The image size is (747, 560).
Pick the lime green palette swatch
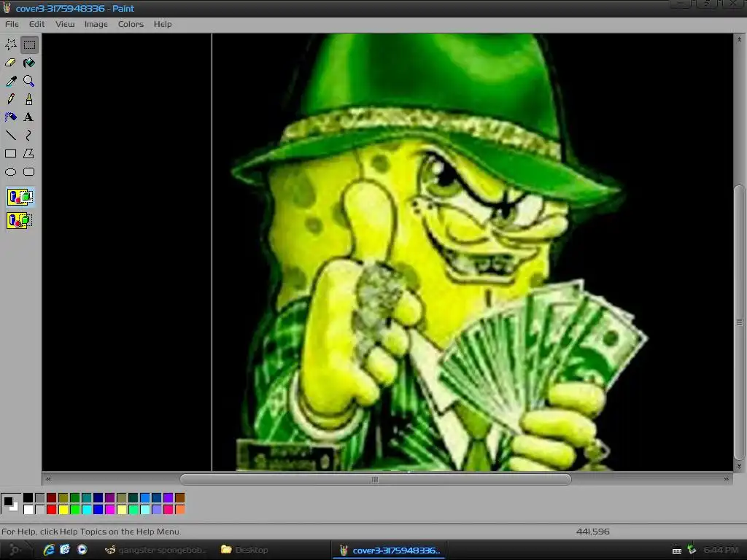(75, 510)
